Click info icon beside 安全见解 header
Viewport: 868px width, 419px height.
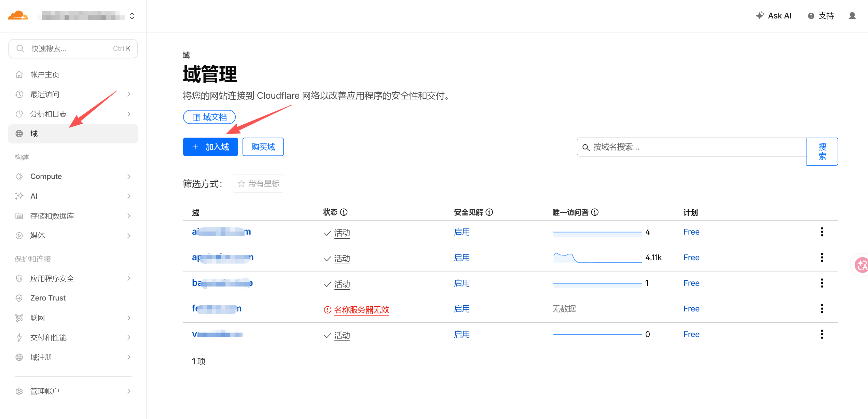coord(489,212)
